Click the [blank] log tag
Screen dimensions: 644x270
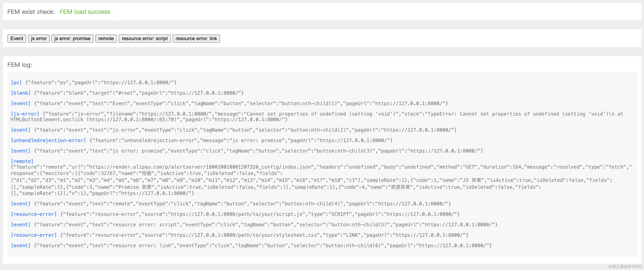(20, 93)
